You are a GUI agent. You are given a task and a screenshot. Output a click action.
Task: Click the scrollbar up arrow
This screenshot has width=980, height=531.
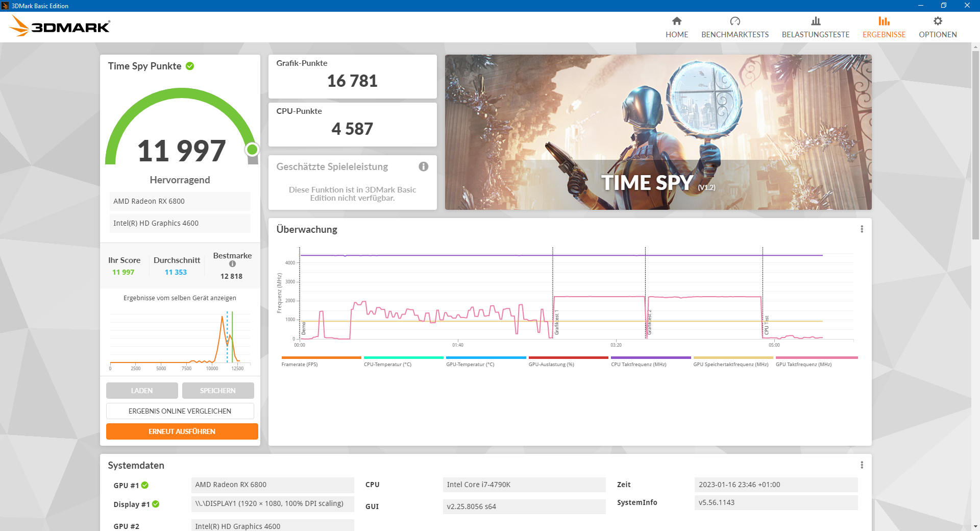(x=975, y=47)
